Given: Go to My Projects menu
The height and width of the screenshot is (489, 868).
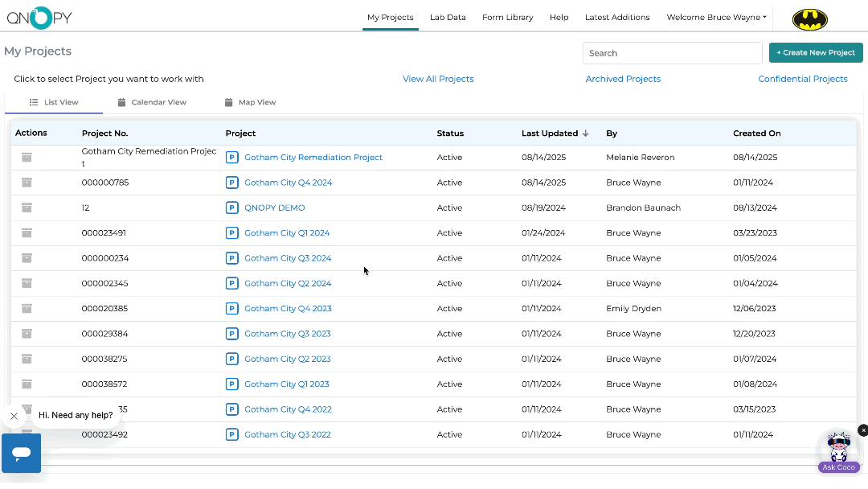Looking at the screenshot, I should coord(391,17).
